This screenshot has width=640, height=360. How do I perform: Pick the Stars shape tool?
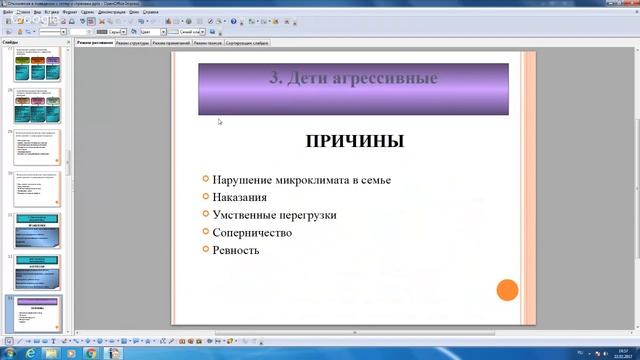click(148, 341)
